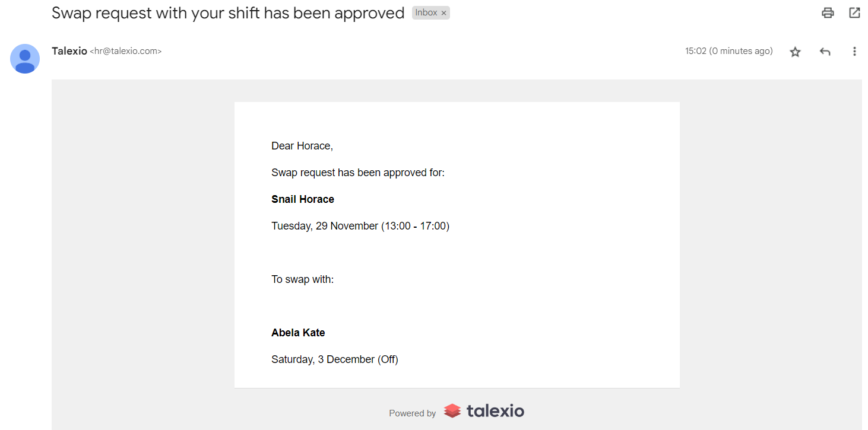Select the Tuesday, 29 November shift line
The width and height of the screenshot is (868, 430).
(360, 226)
